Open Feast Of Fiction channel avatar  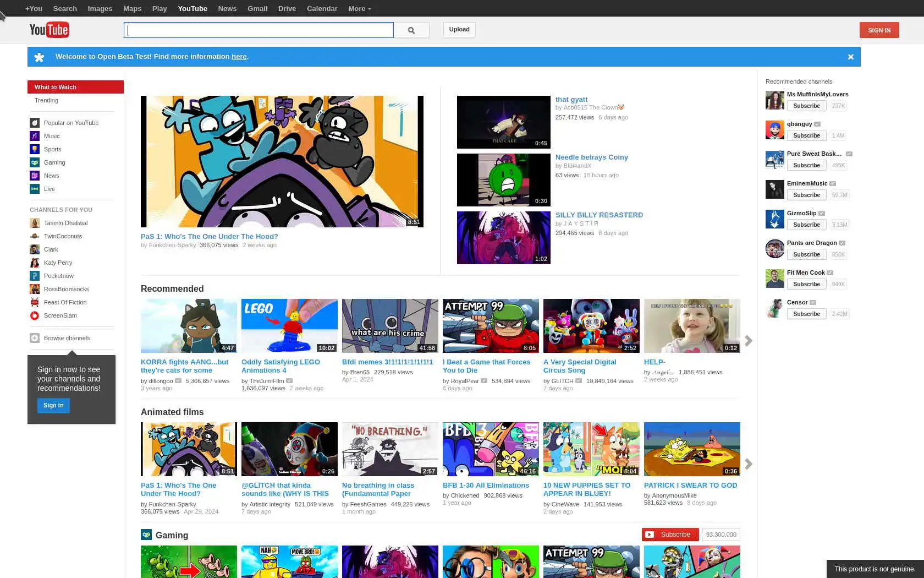pyautogui.click(x=35, y=302)
